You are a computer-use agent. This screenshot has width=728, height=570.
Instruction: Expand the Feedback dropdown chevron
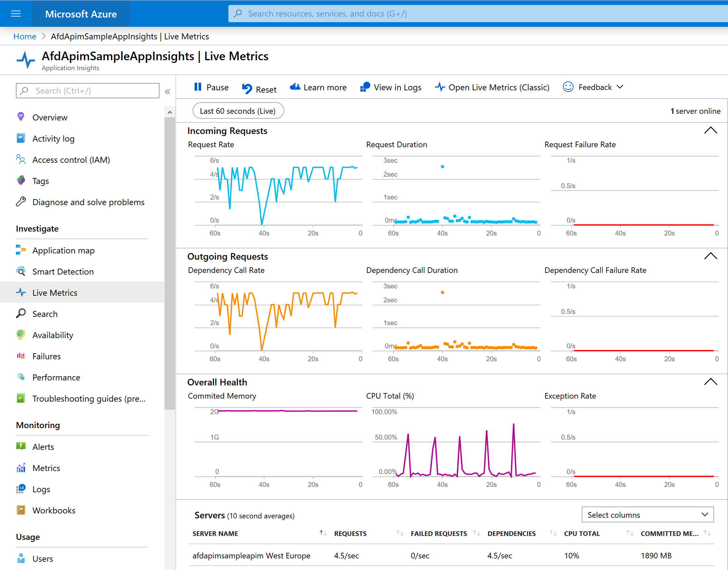tap(620, 87)
